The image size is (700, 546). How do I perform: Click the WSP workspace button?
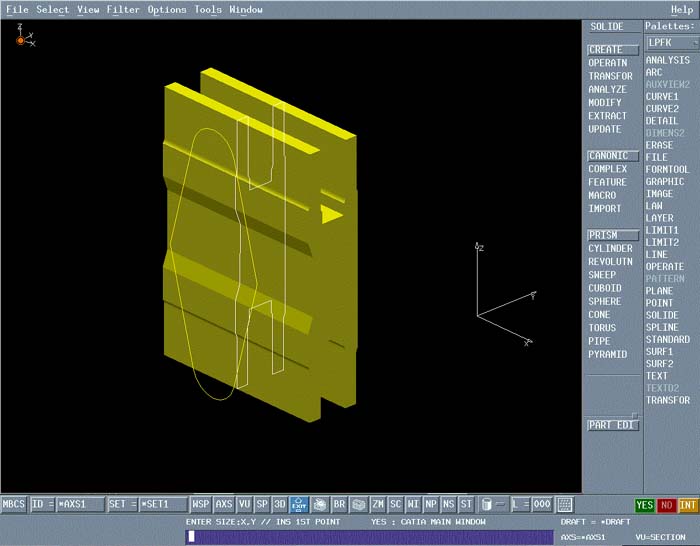[x=201, y=505]
